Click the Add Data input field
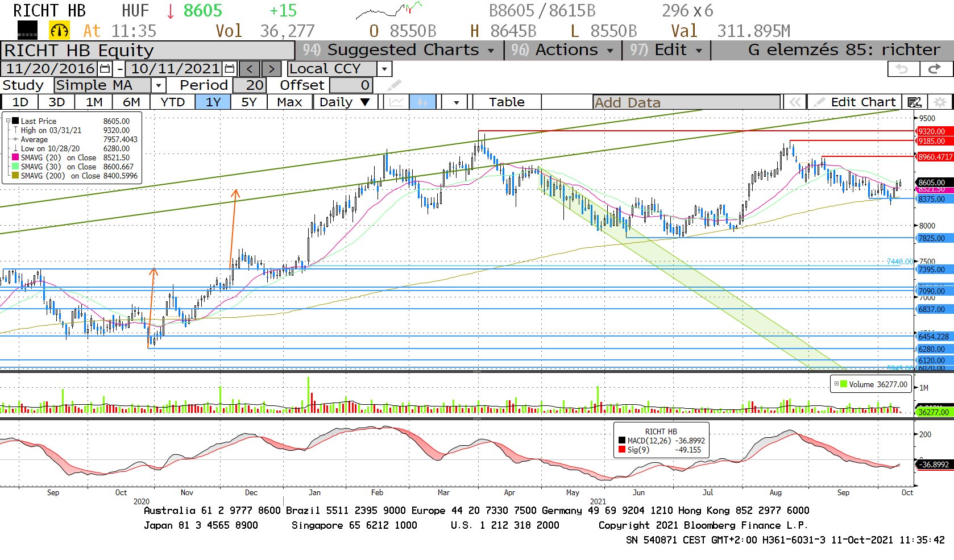Screen dimensions: 954x560 point(686,102)
